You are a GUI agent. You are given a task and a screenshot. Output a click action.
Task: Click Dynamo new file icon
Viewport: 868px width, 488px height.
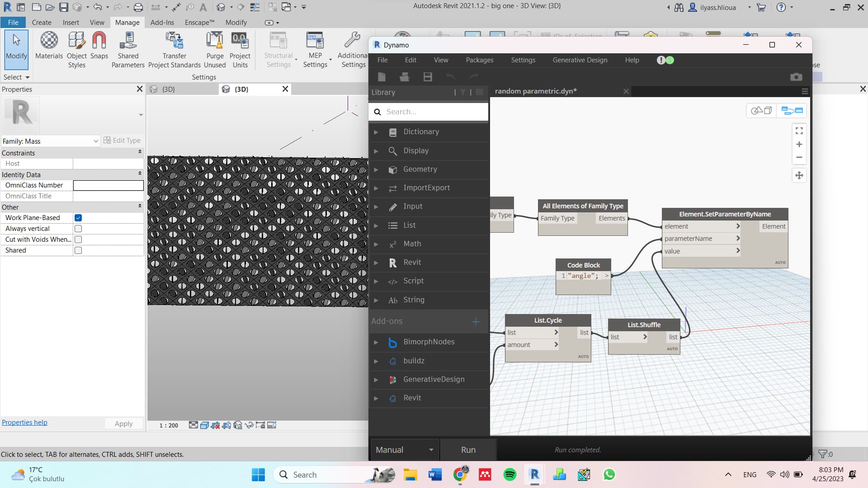(x=382, y=77)
